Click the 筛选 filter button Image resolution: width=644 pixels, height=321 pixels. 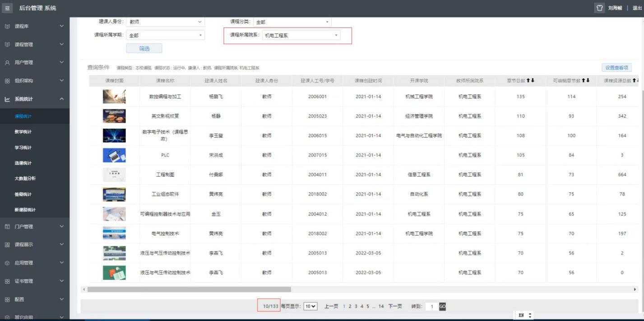coord(144,48)
